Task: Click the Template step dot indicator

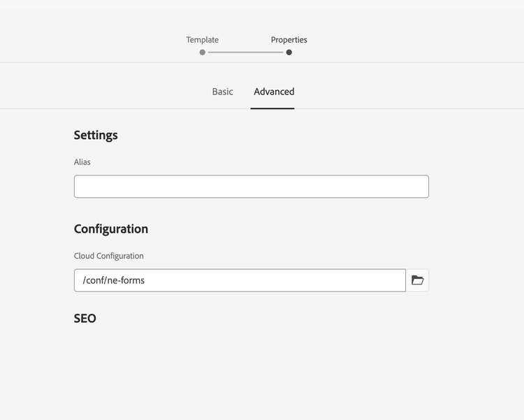Action: (x=202, y=52)
